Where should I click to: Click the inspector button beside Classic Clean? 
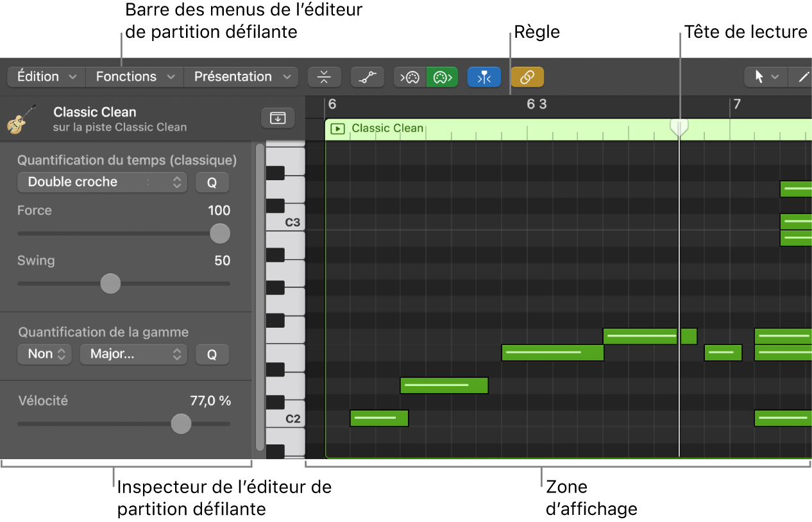point(278,118)
